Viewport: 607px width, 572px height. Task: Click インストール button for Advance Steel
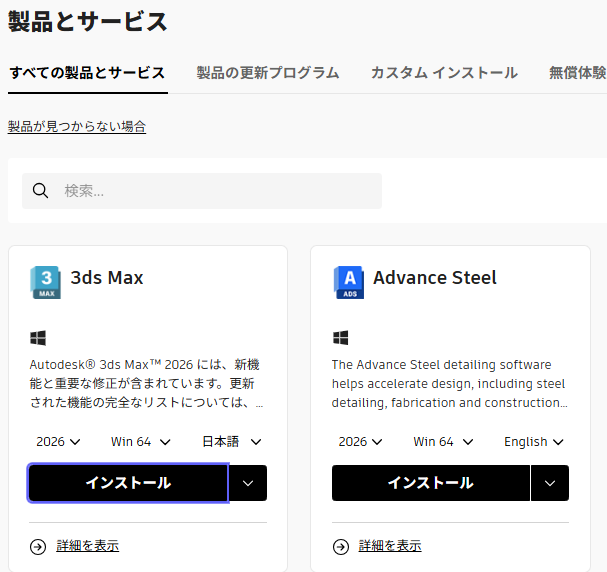click(x=431, y=483)
